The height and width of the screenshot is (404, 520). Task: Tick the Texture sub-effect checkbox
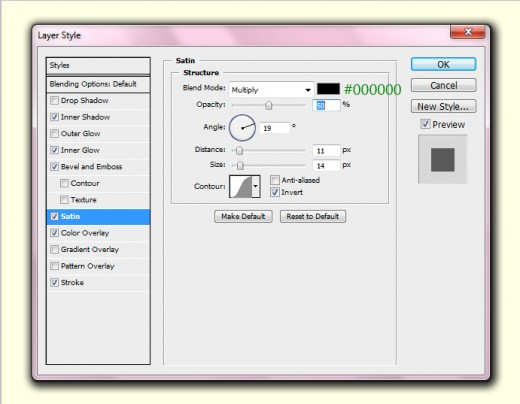tap(64, 200)
